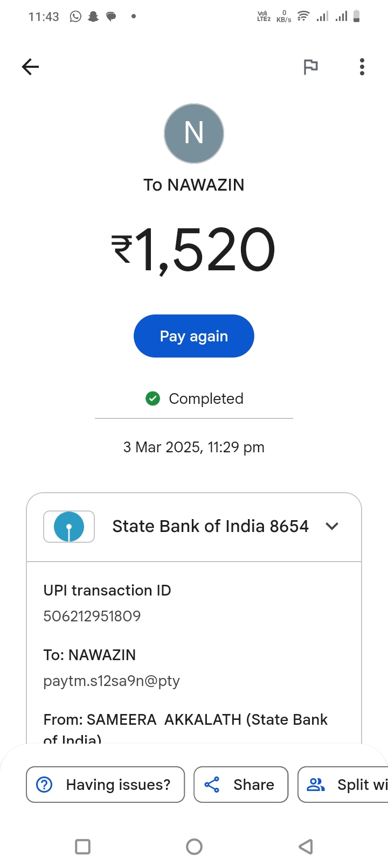Tap the State Bank of India logo

point(69,526)
